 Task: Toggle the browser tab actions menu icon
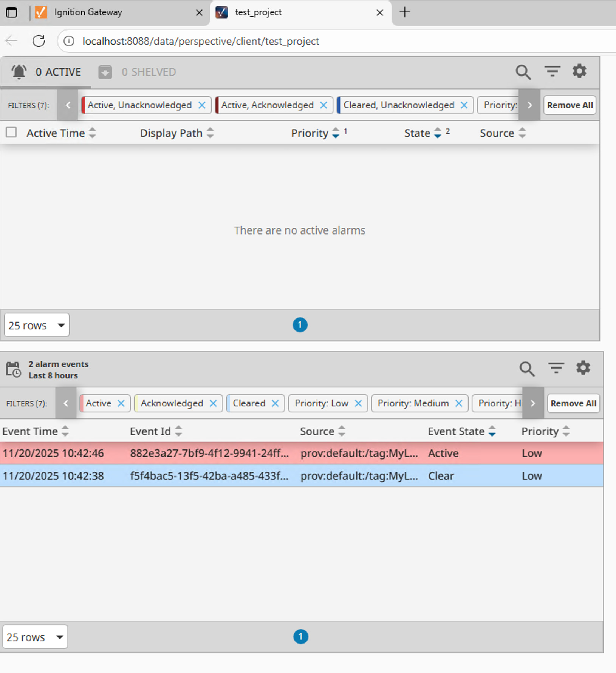(12, 12)
